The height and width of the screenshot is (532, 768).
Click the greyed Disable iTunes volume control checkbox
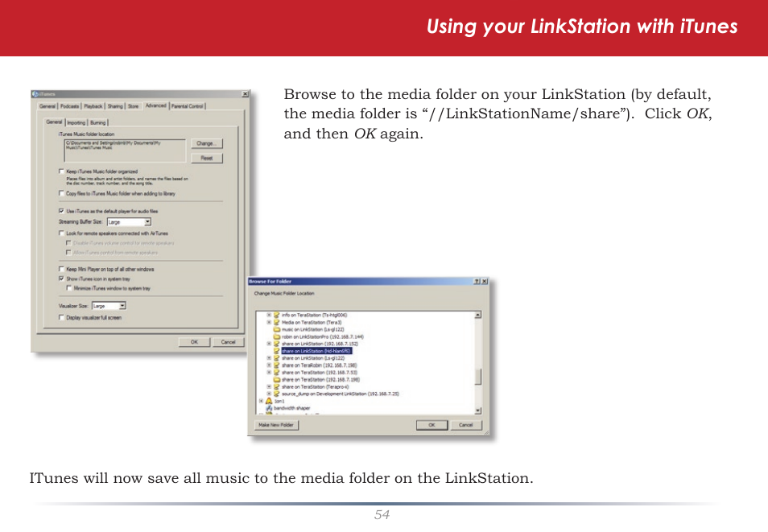coord(68,243)
